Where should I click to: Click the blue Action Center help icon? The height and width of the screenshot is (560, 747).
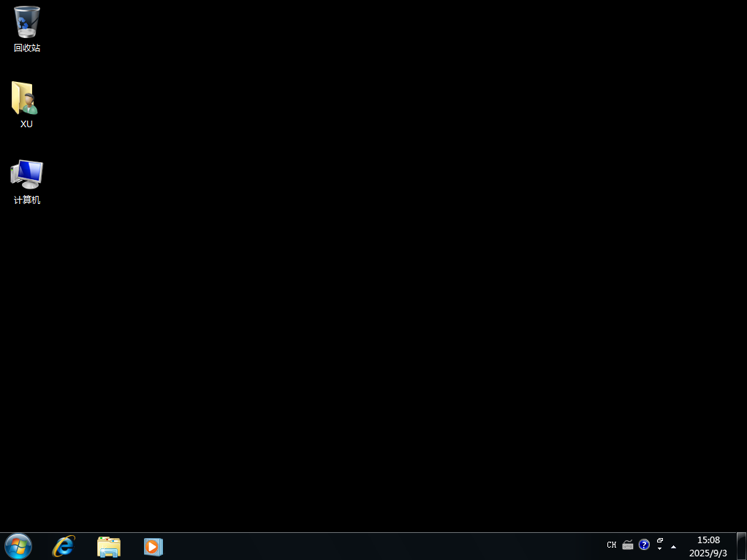click(x=644, y=545)
